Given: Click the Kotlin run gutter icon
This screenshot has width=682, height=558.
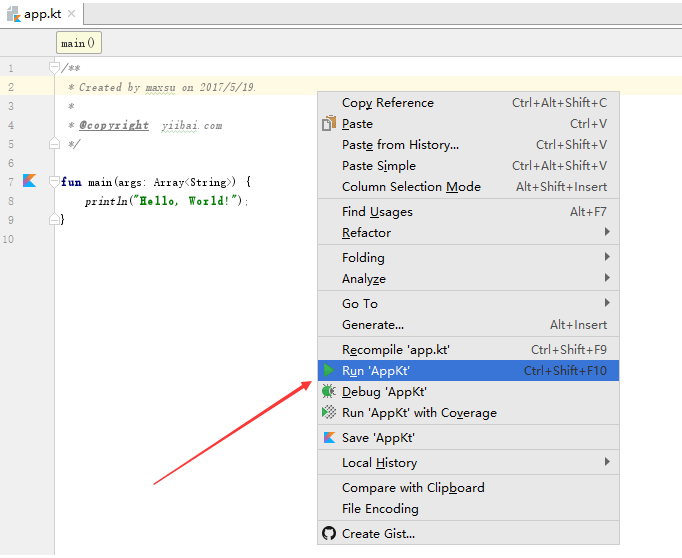Looking at the screenshot, I should click(29, 181).
